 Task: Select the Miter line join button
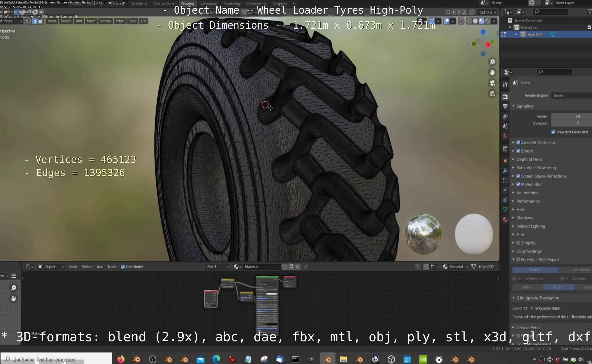527,287
